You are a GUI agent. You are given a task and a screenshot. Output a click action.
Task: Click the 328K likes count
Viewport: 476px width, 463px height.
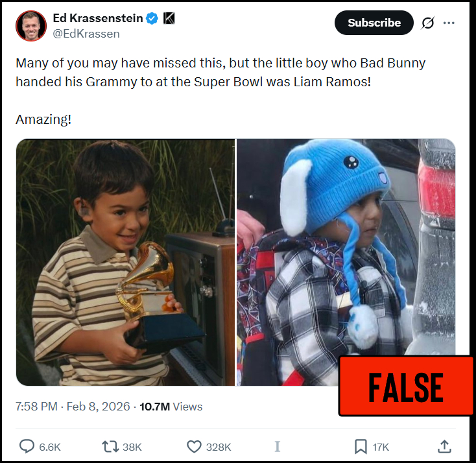pos(219,447)
